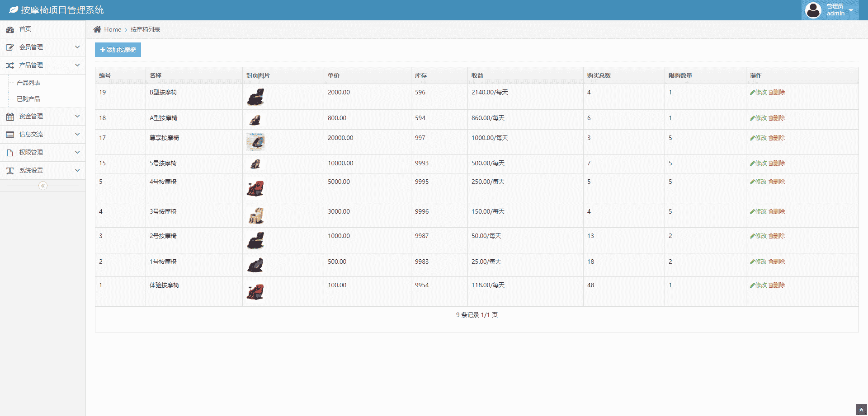The image size is (868, 416).
Task: Collapse the sidebar with the double-arrow toggle
Action: pos(43,186)
